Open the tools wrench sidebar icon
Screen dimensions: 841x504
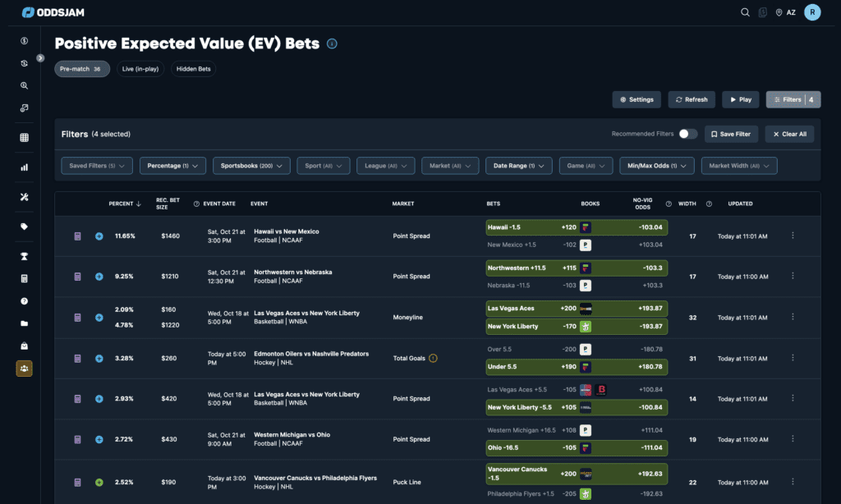pyautogui.click(x=24, y=197)
